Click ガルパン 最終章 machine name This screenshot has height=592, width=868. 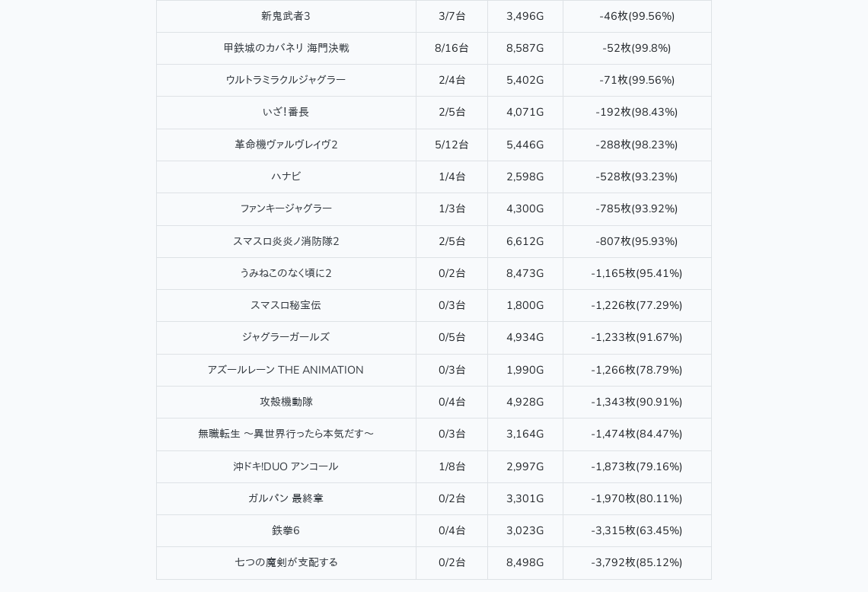click(286, 498)
